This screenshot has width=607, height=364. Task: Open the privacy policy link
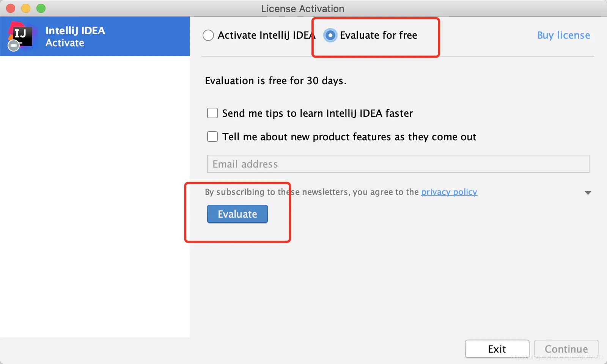pyautogui.click(x=449, y=192)
